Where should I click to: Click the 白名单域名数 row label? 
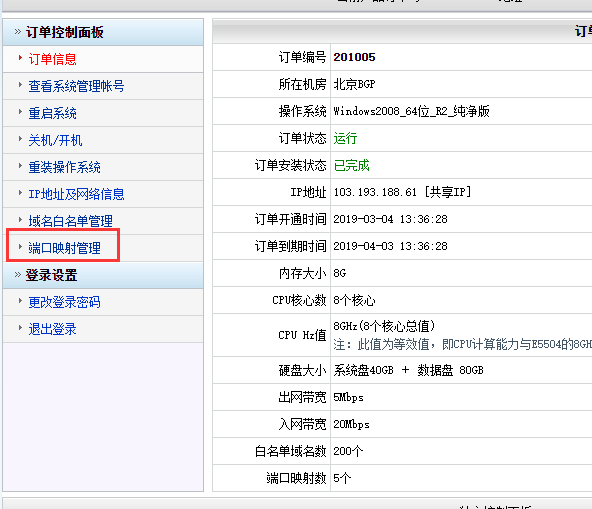(290, 451)
